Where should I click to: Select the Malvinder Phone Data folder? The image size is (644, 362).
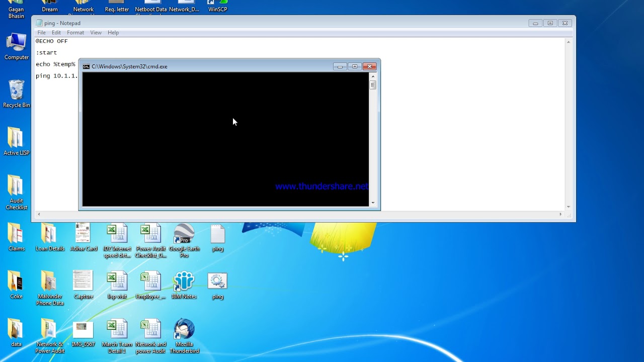point(50,289)
